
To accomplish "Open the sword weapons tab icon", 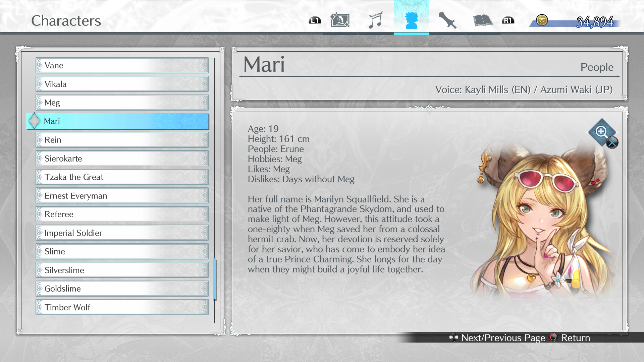I will (447, 20).
